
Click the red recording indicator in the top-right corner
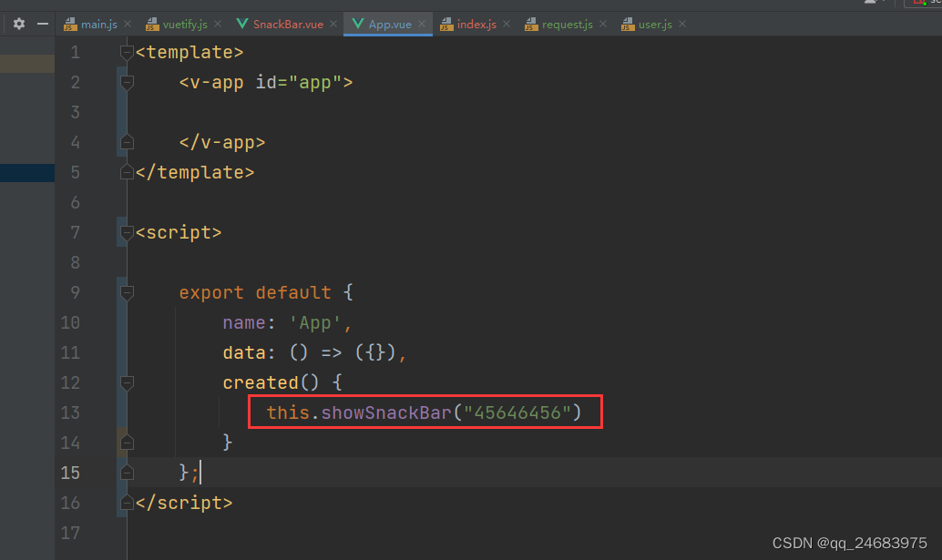click(x=918, y=5)
